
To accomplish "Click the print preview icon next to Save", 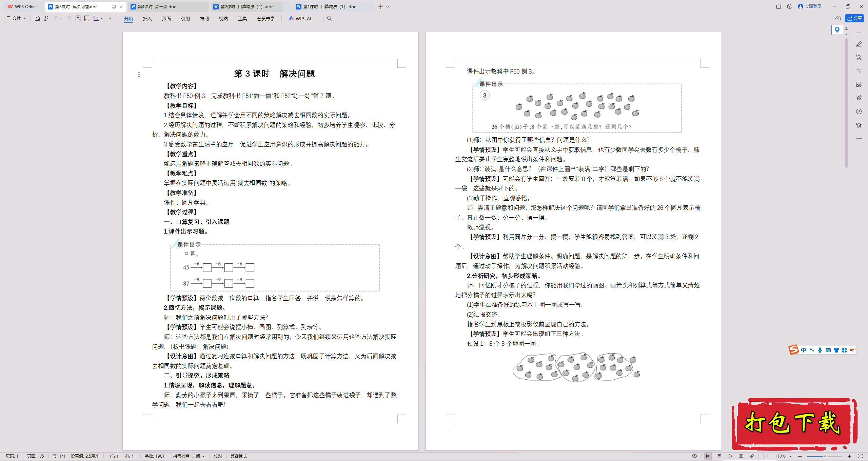I will pos(46,18).
